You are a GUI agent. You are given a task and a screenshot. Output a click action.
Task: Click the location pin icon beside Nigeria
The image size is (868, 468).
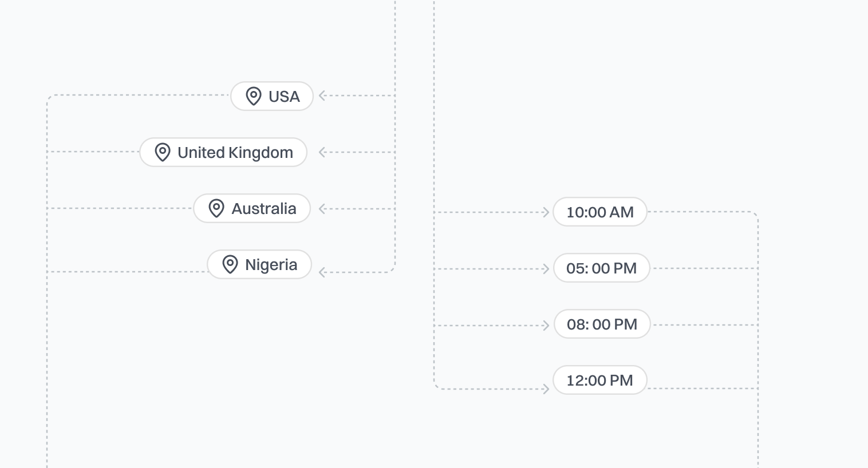pyautogui.click(x=230, y=264)
